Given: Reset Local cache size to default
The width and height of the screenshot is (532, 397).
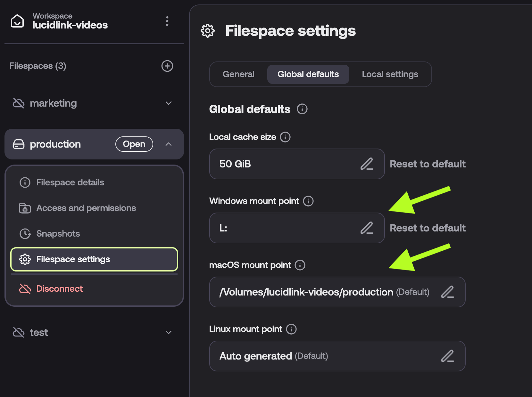Looking at the screenshot, I should (x=428, y=164).
